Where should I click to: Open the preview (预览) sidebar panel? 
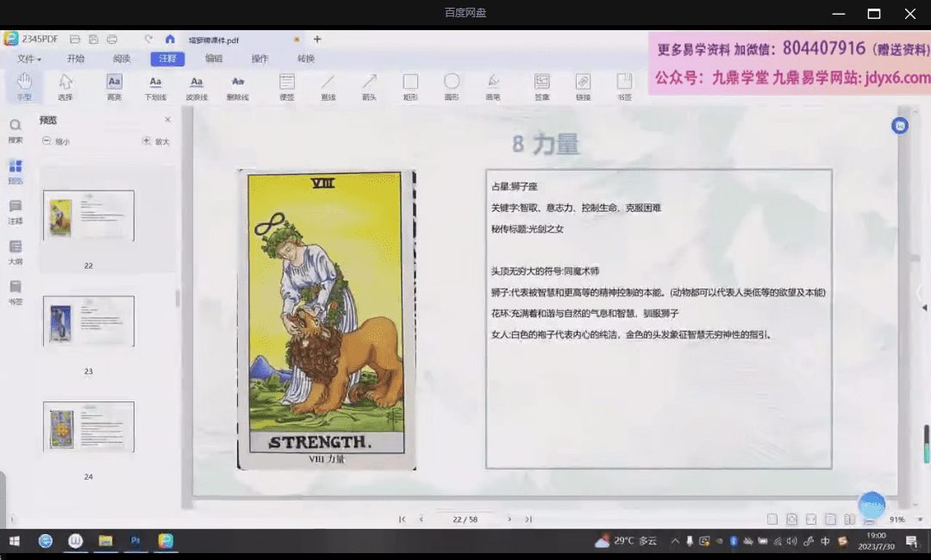click(16, 171)
